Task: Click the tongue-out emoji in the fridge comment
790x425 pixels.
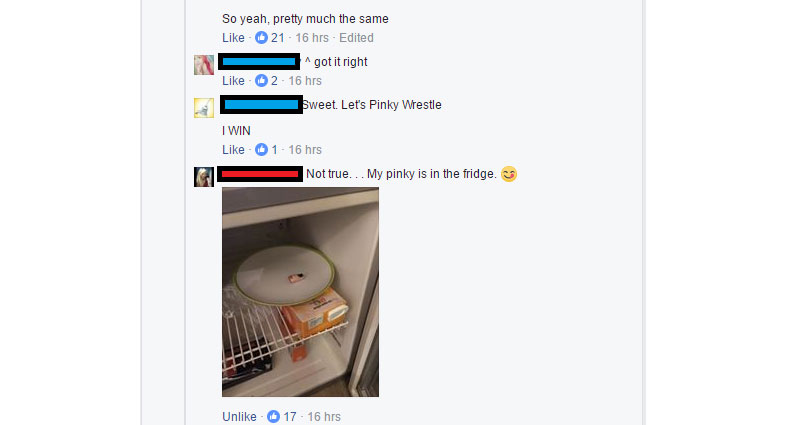Action: coord(509,174)
